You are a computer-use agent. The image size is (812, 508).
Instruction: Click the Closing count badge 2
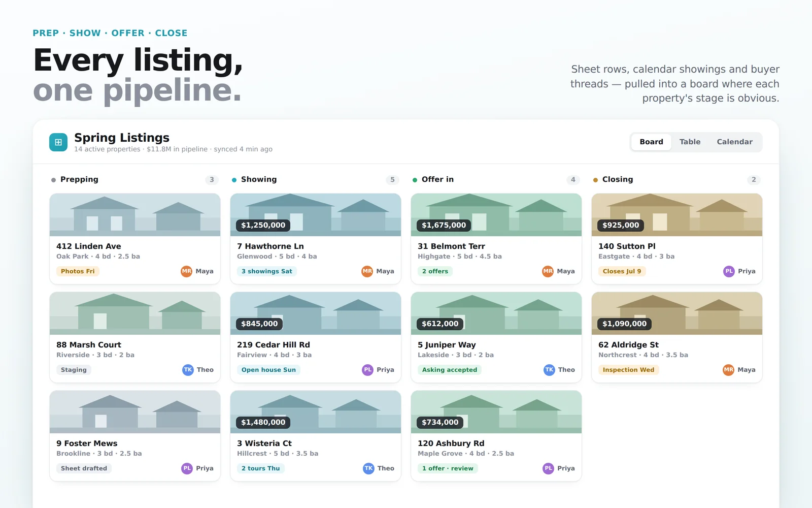click(754, 180)
